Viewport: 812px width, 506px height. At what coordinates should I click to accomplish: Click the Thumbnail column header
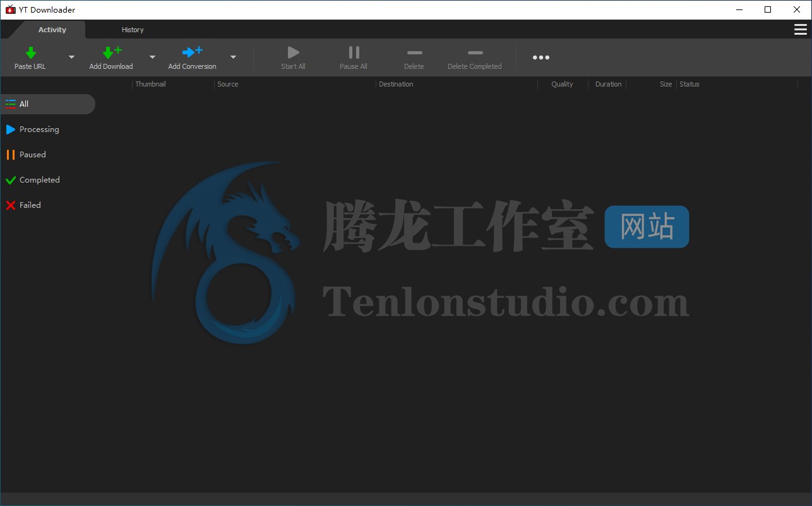point(173,84)
